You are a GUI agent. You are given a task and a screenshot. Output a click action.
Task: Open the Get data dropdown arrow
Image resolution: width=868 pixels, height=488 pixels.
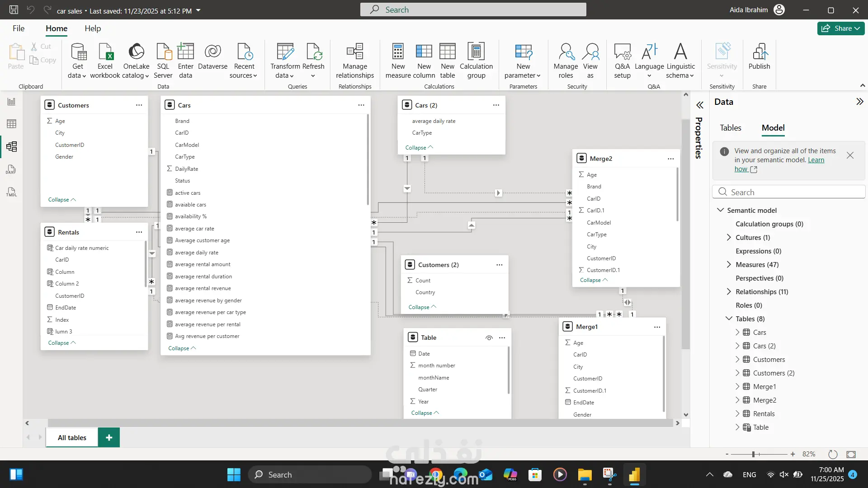point(84,76)
